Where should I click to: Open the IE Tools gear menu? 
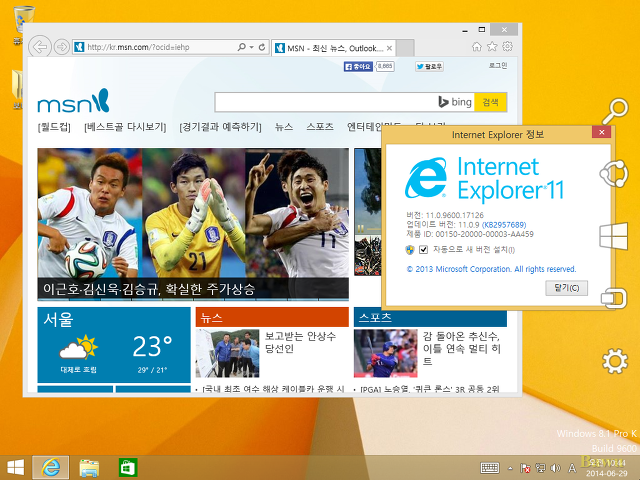(x=508, y=46)
